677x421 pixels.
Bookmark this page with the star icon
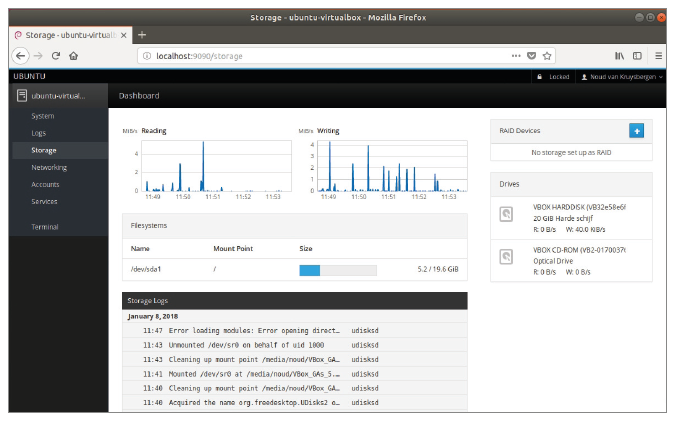547,56
